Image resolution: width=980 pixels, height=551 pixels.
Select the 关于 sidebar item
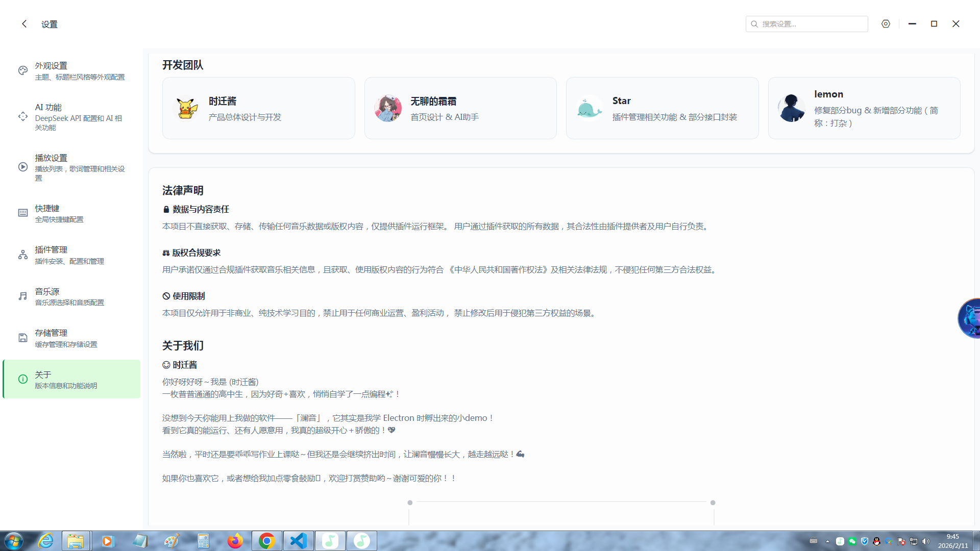[71, 379]
